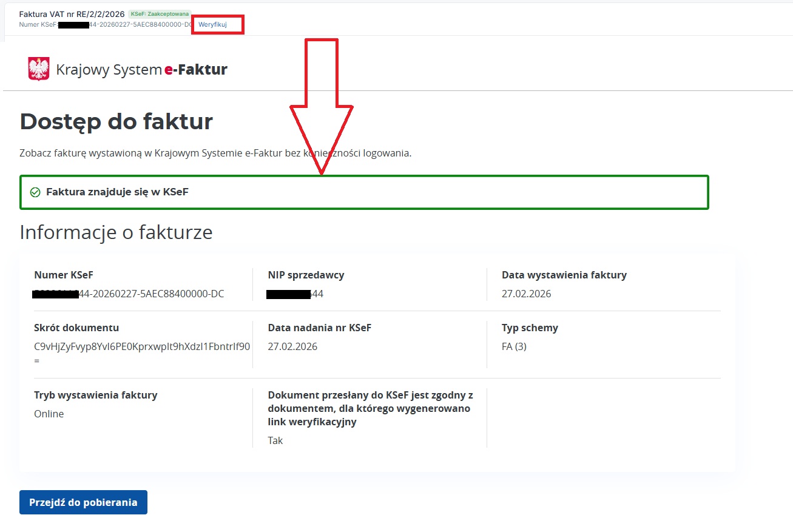The image size is (793, 532).
Task: Click the FA (3) schema type value
Action: point(514,347)
